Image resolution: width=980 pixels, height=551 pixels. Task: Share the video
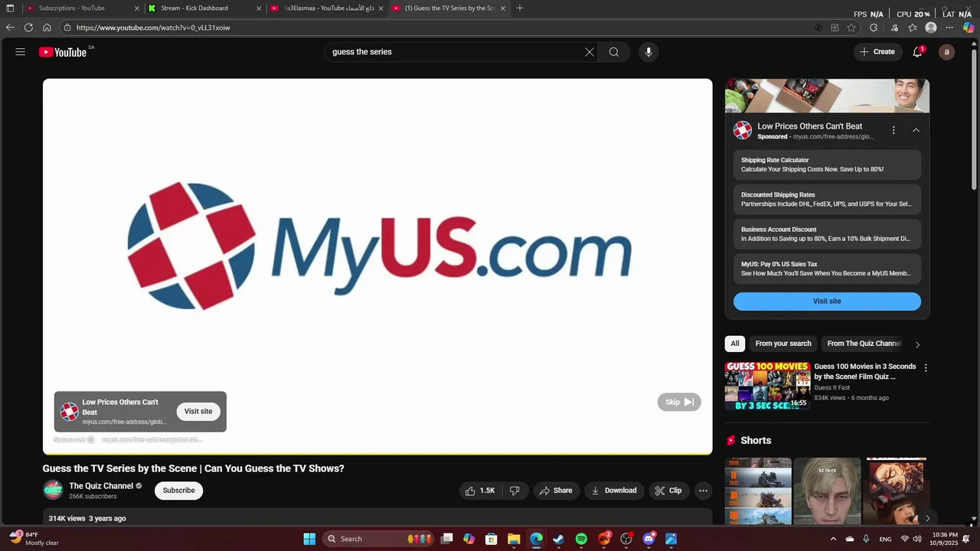coord(556,491)
